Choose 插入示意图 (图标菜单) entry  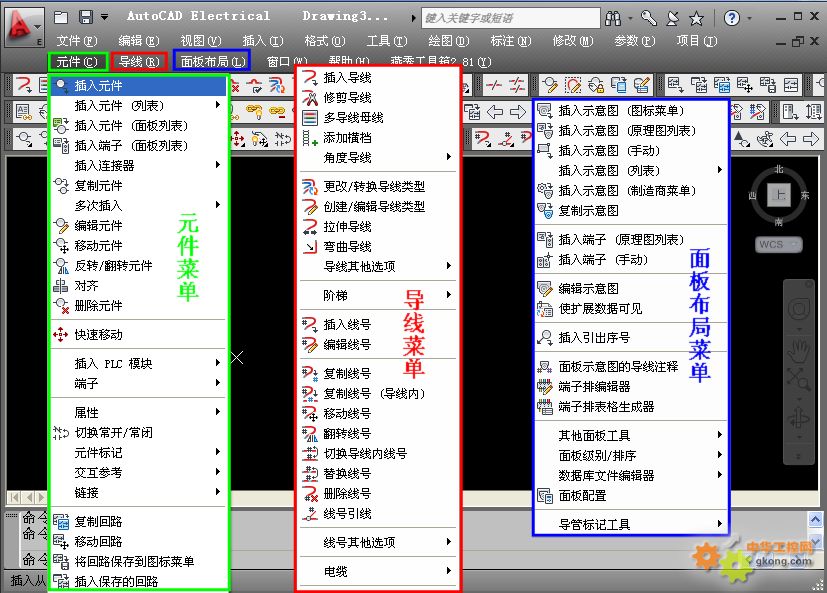tap(631, 111)
